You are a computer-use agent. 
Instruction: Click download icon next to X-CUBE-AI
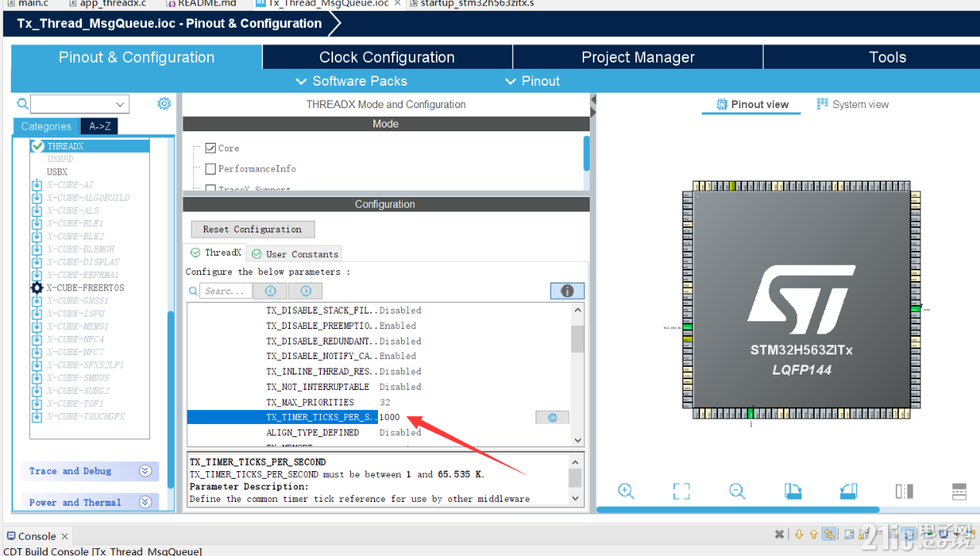(x=36, y=185)
